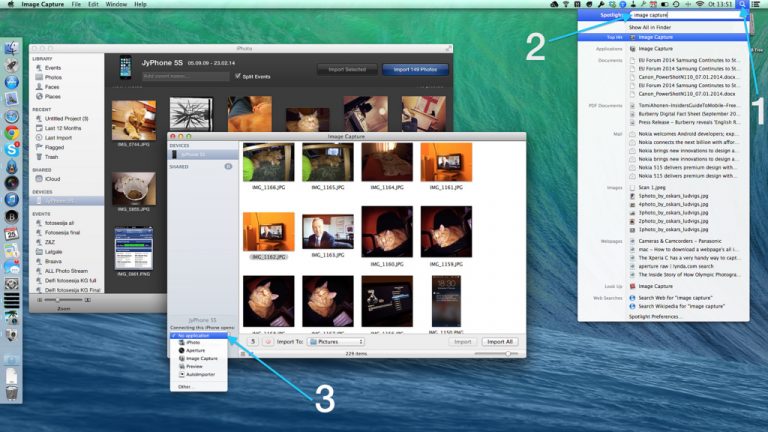768x432 pixels.
Task: Choose Aperture in connecting-opens menu
Action: (199, 351)
